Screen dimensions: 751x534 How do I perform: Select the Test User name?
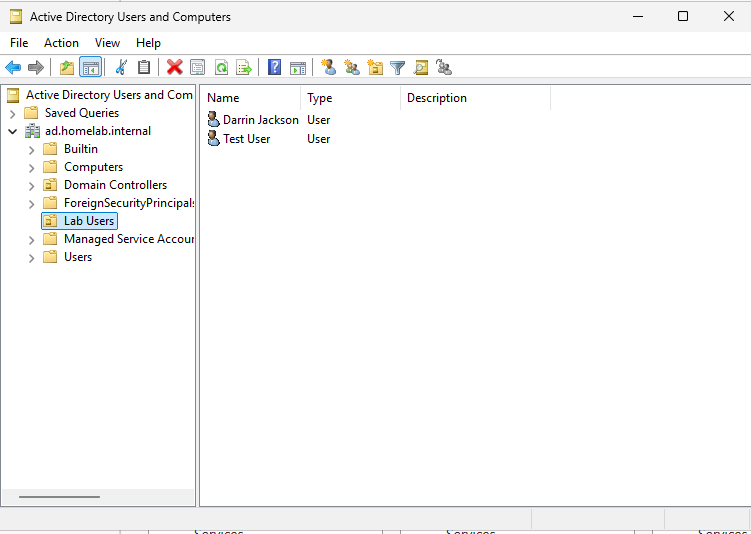[x=247, y=139]
